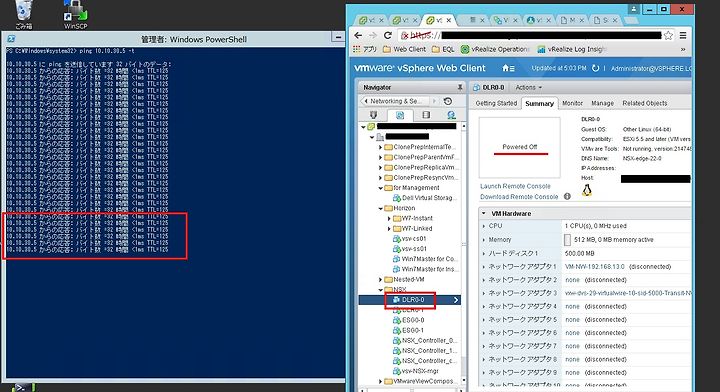Collapse the for Management folder
The height and width of the screenshot is (392, 720).
(380, 188)
